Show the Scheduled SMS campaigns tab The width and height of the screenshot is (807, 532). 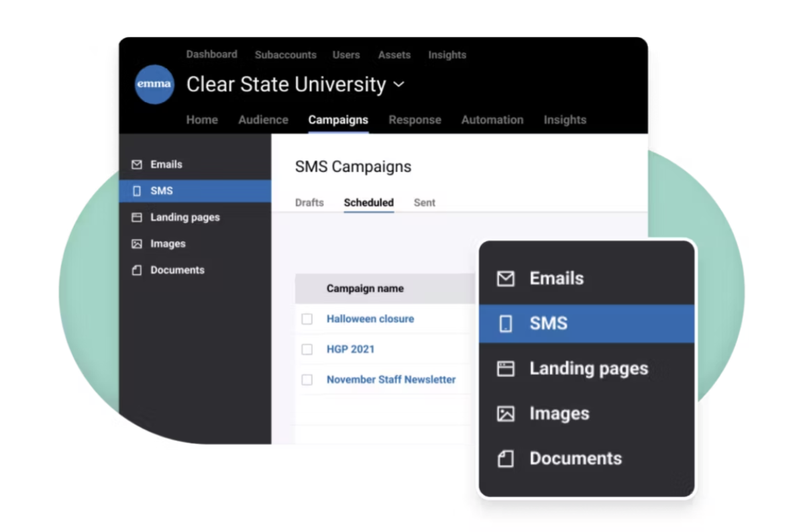(x=369, y=203)
